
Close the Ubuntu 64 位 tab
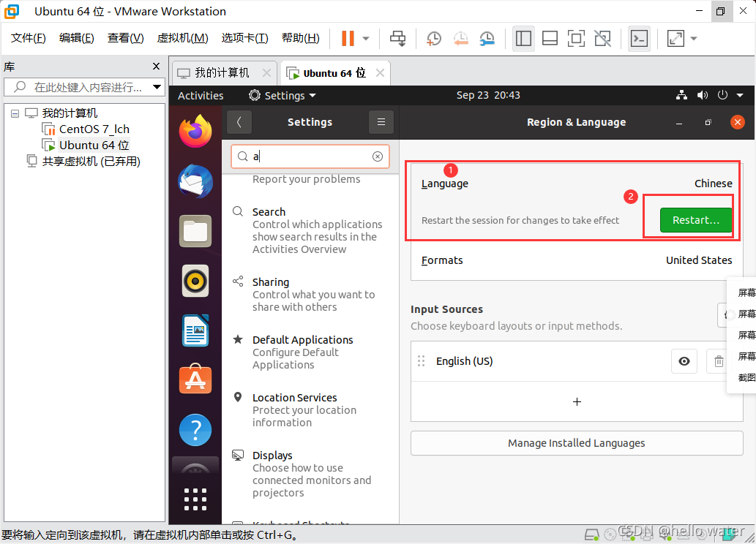tap(380, 73)
